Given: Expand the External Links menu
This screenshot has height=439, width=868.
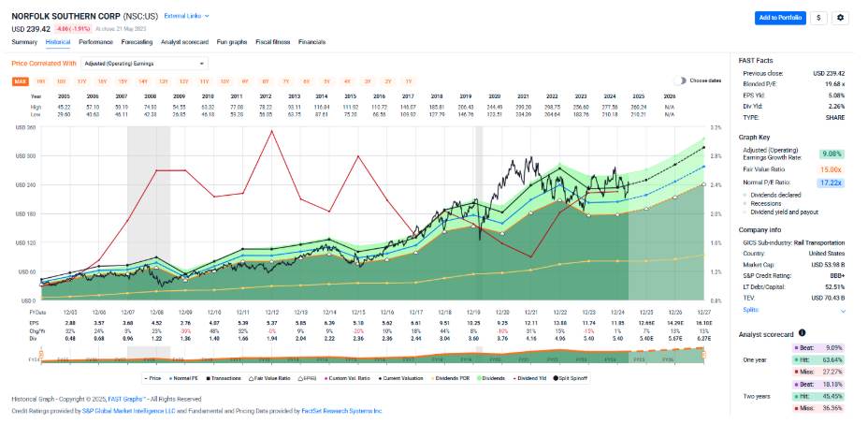Looking at the screenshot, I should 186,16.
